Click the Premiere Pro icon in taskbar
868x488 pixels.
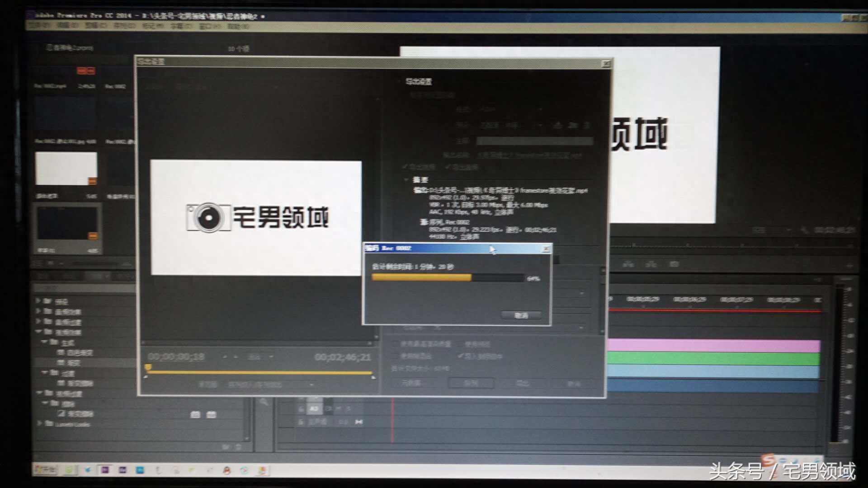tap(105, 470)
